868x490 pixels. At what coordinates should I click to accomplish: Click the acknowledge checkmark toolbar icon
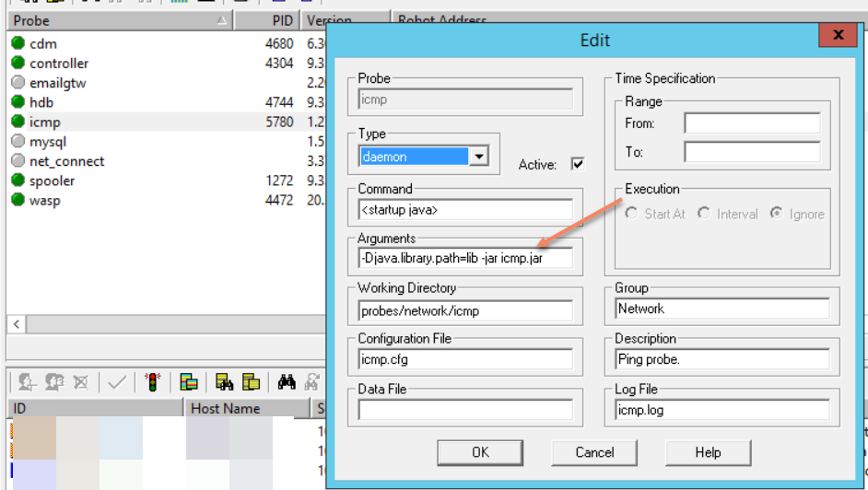(x=117, y=382)
